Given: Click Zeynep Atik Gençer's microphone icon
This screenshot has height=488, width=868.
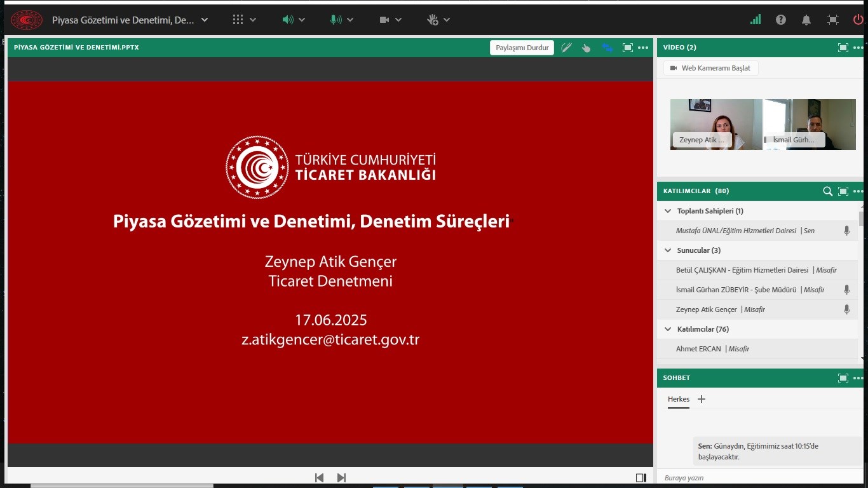Looking at the screenshot, I should (846, 309).
